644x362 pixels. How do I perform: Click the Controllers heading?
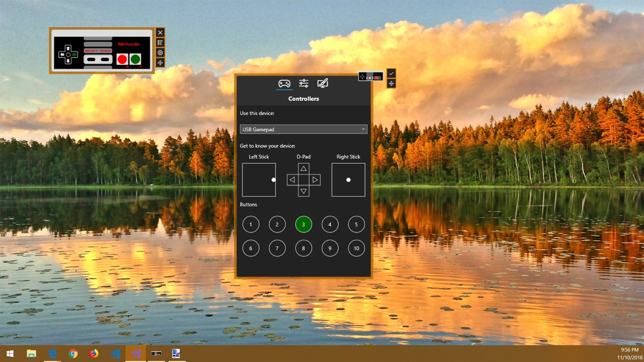point(303,98)
